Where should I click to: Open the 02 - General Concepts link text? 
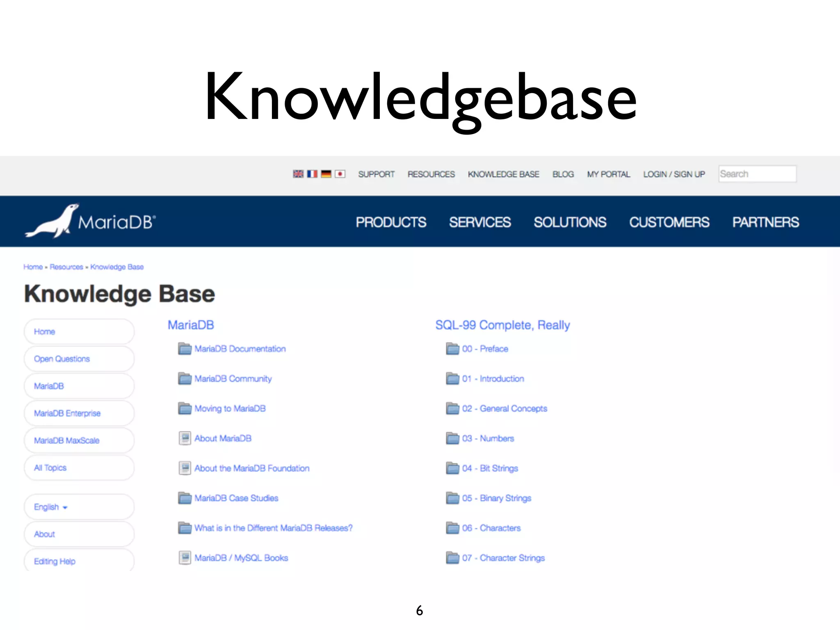pos(504,409)
